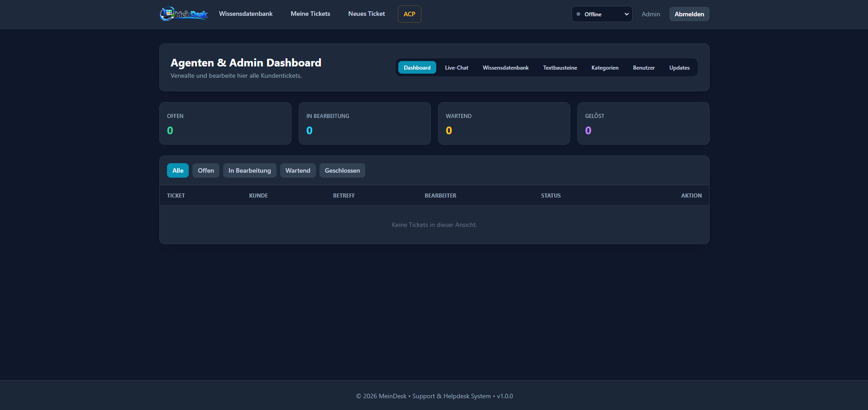
Task: Go to Updates tab
Action: pyautogui.click(x=679, y=67)
